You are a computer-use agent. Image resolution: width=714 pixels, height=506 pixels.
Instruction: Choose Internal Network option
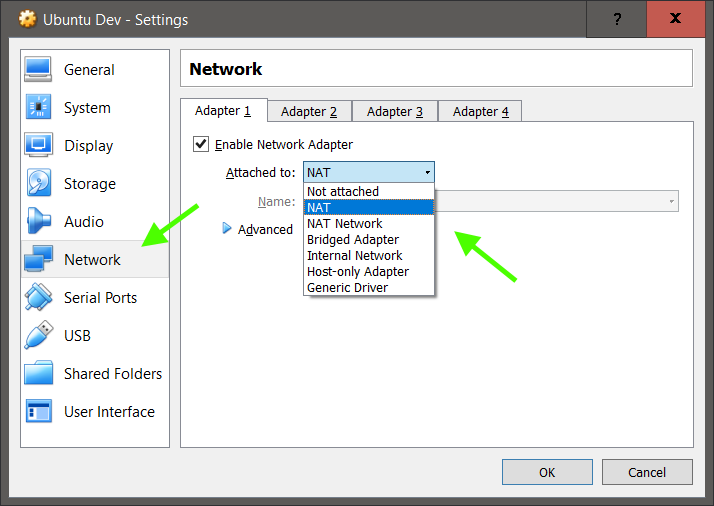(369, 255)
